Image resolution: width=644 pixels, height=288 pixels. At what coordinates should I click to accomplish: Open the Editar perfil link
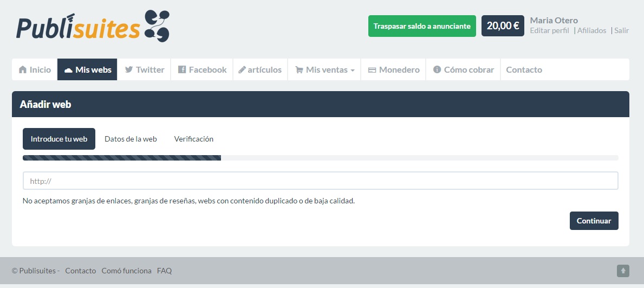click(550, 30)
